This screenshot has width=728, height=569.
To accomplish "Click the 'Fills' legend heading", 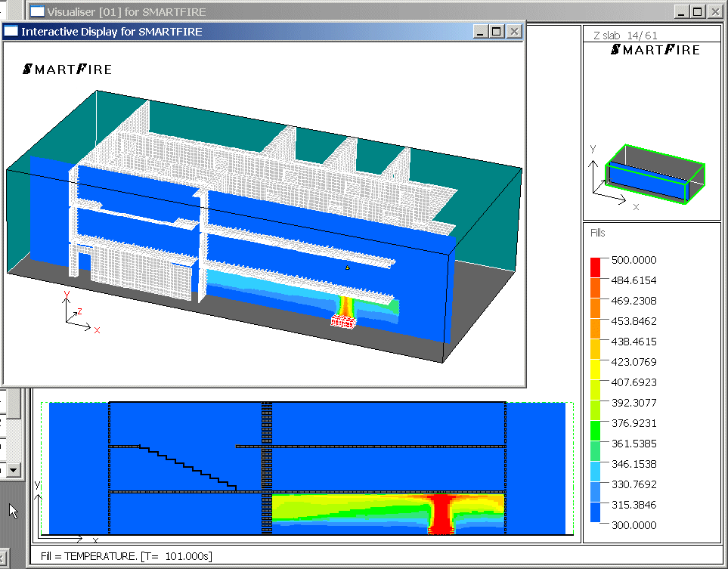I will click(597, 233).
